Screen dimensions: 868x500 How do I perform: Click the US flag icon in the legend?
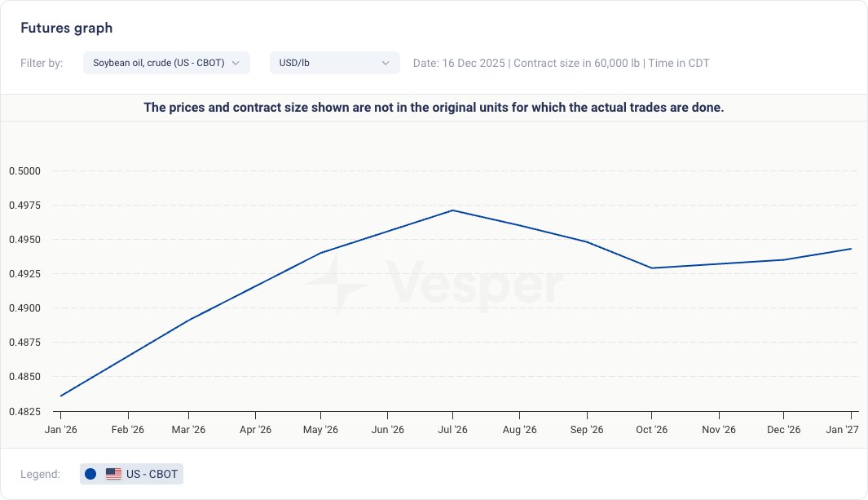coord(113,474)
